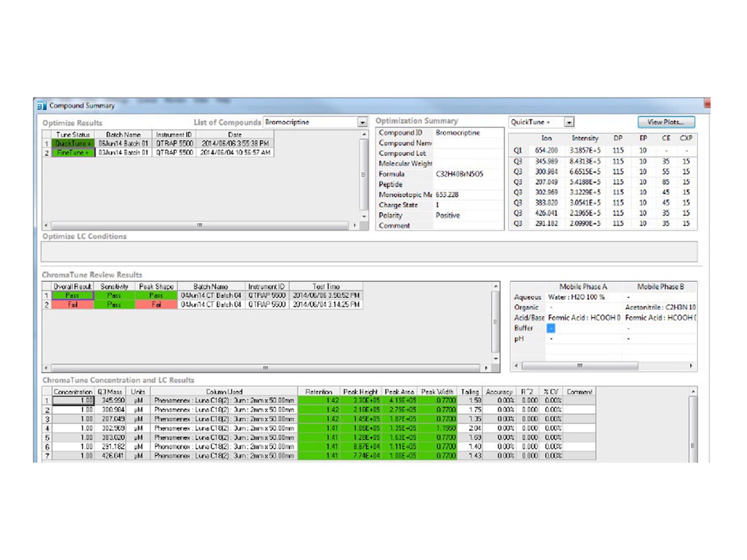Click the Intensity column header
Screen dimensions: 747x560
585,138
